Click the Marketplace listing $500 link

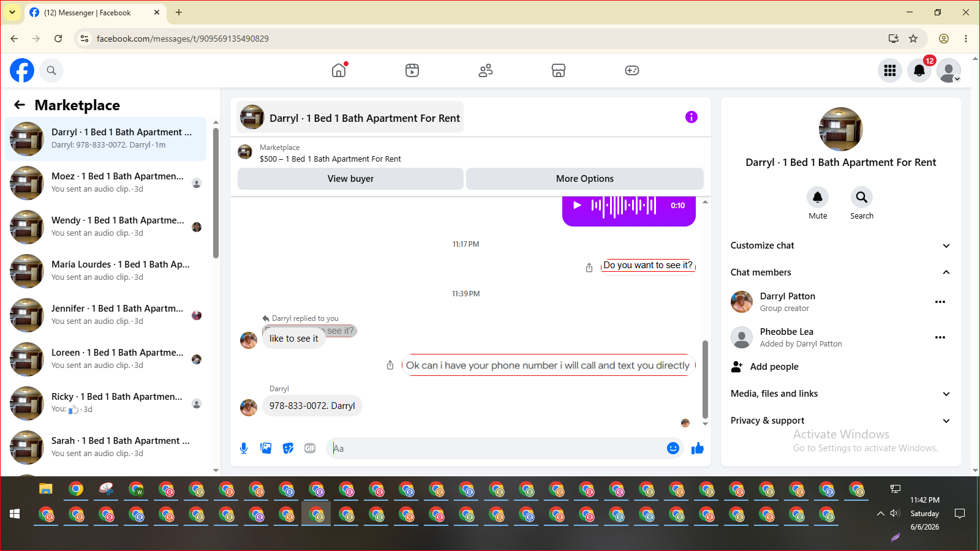coord(330,159)
